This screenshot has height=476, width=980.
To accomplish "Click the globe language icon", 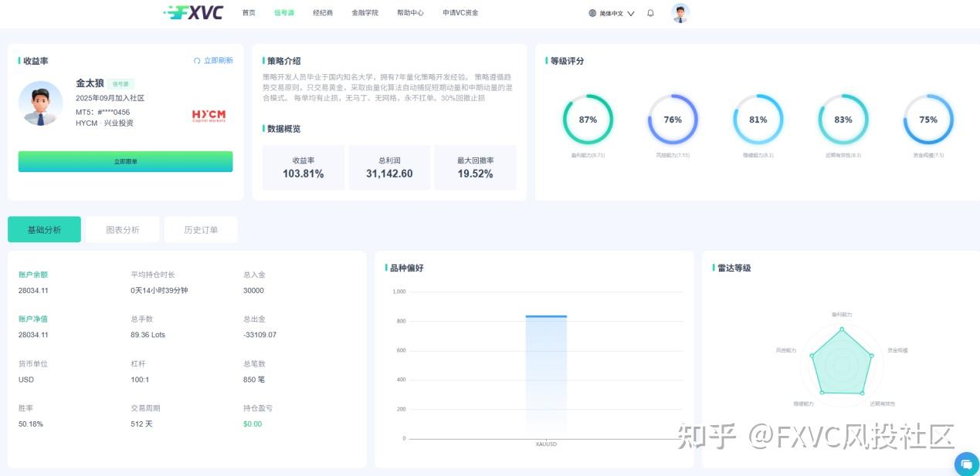I will click(592, 13).
